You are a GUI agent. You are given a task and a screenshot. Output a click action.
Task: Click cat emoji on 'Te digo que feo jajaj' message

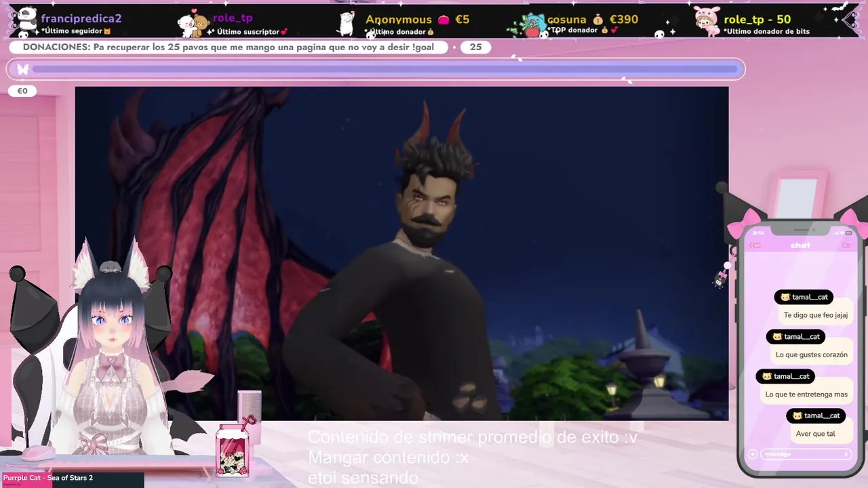pyautogui.click(x=785, y=297)
